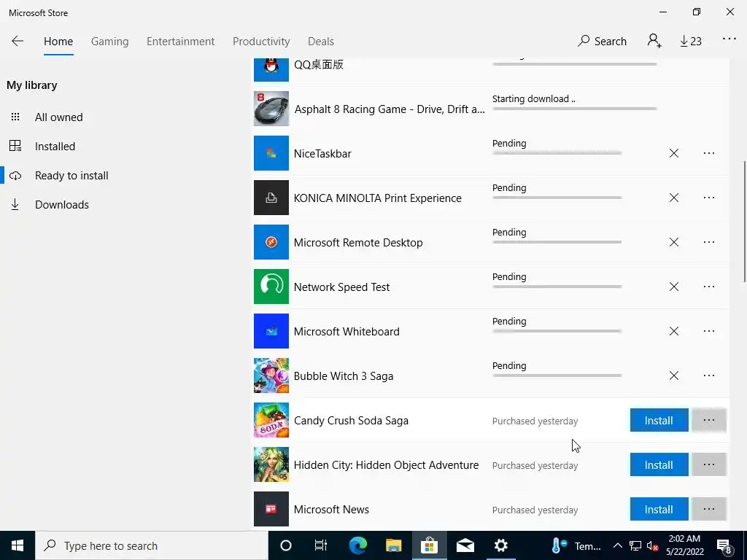Click the Candy Crush Soda Saga icon

pyautogui.click(x=271, y=420)
